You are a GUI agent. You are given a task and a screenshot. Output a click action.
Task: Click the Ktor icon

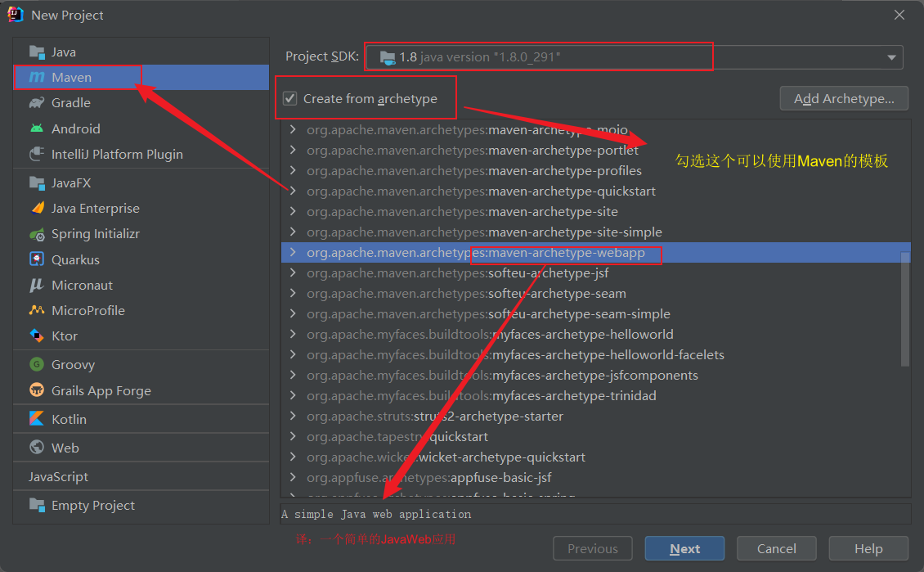point(37,336)
